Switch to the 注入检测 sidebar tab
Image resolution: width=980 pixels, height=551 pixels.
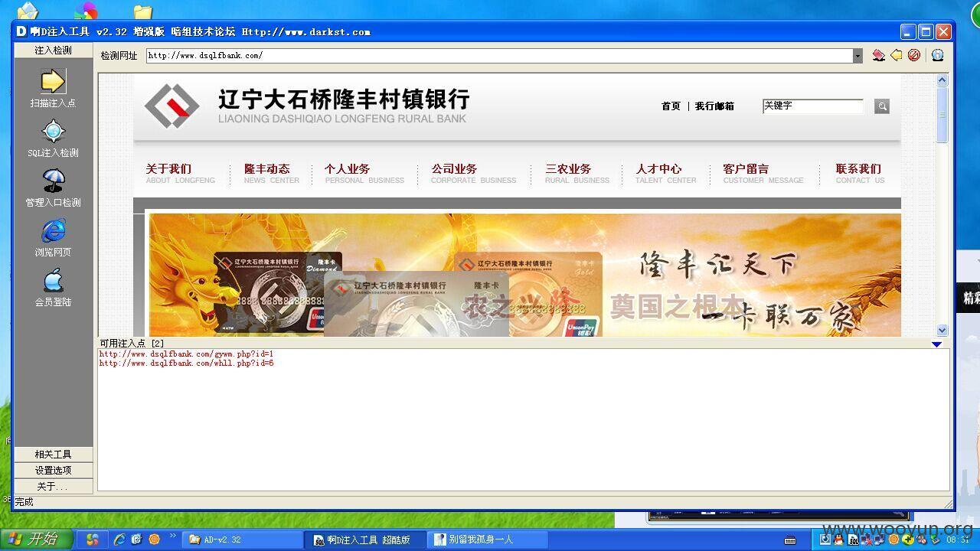(53, 50)
